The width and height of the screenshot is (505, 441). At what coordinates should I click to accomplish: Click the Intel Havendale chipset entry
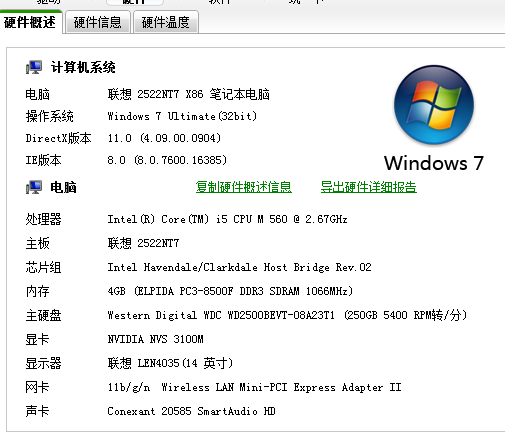point(239,267)
